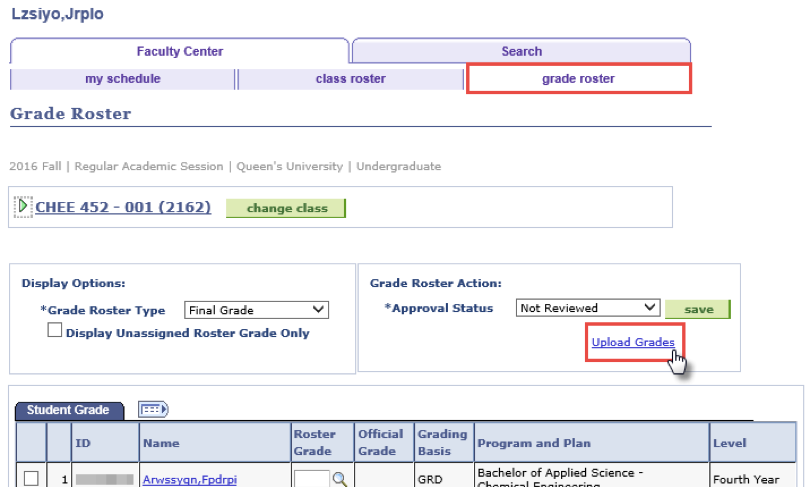Viewport: 808px width, 487px height.
Task: Open the Approval Status dropdown
Action: click(x=588, y=308)
